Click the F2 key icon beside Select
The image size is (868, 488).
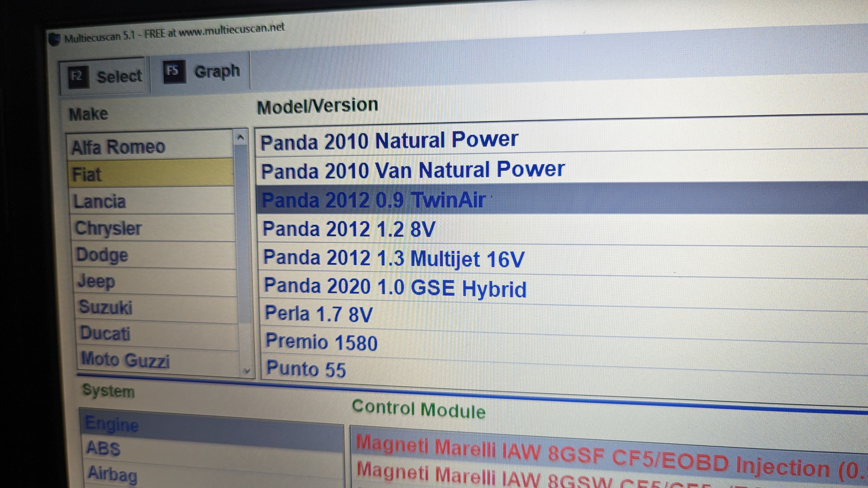pos(78,77)
